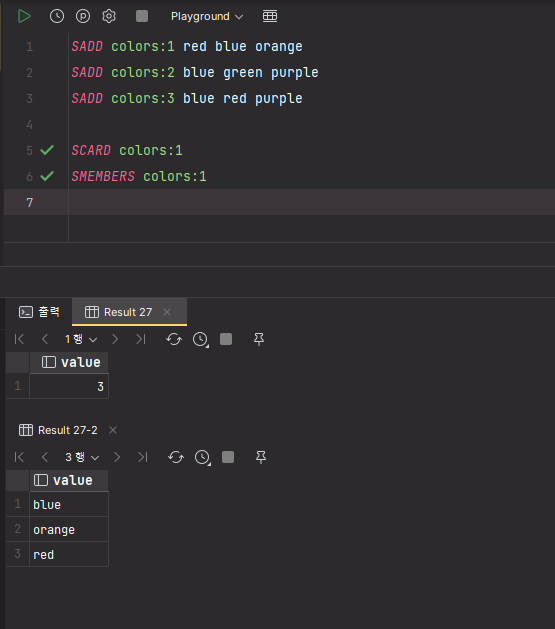This screenshot has height=629, width=555.
Task: Click SMEMBERS colors:1 on line 6
Action: click(x=139, y=177)
